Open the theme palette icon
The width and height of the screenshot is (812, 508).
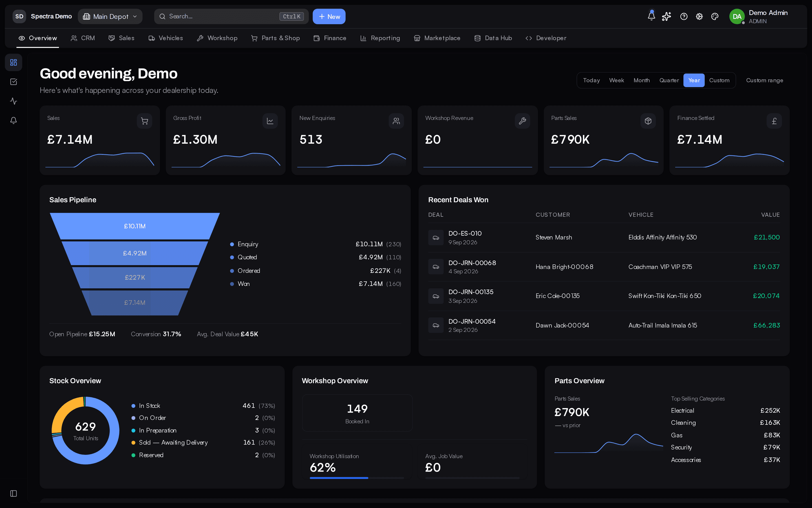click(x=715, y=16)
